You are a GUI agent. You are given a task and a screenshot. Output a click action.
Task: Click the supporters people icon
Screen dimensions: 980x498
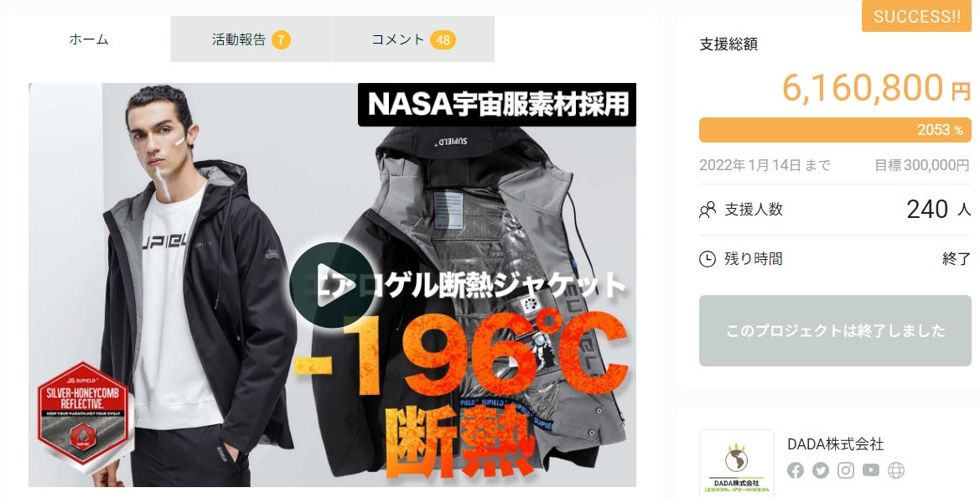(x=707, y=210)
